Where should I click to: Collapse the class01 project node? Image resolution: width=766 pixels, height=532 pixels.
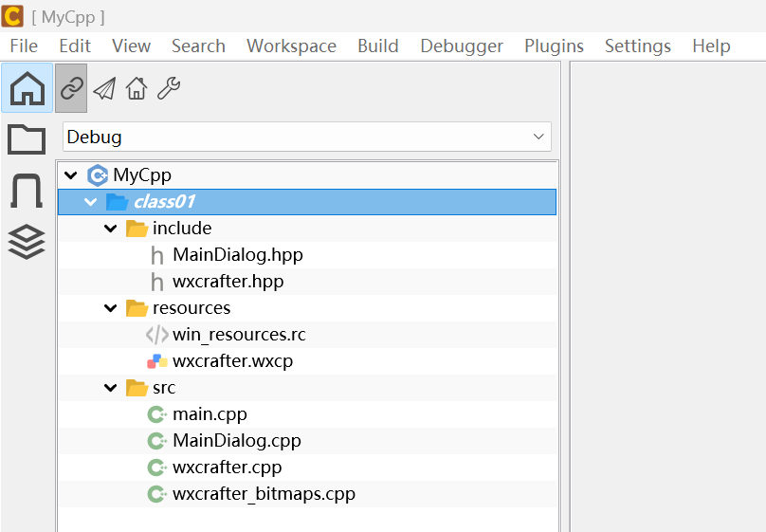pos(91,202)
